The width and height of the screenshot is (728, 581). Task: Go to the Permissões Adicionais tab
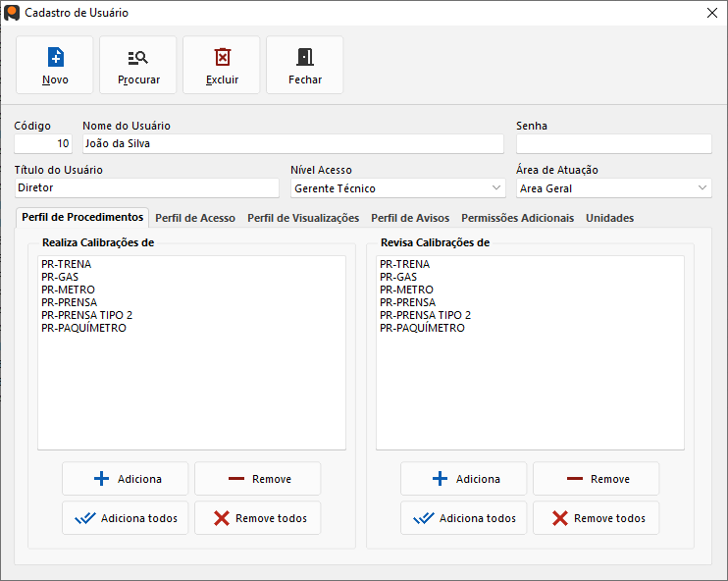coord(517,218)
